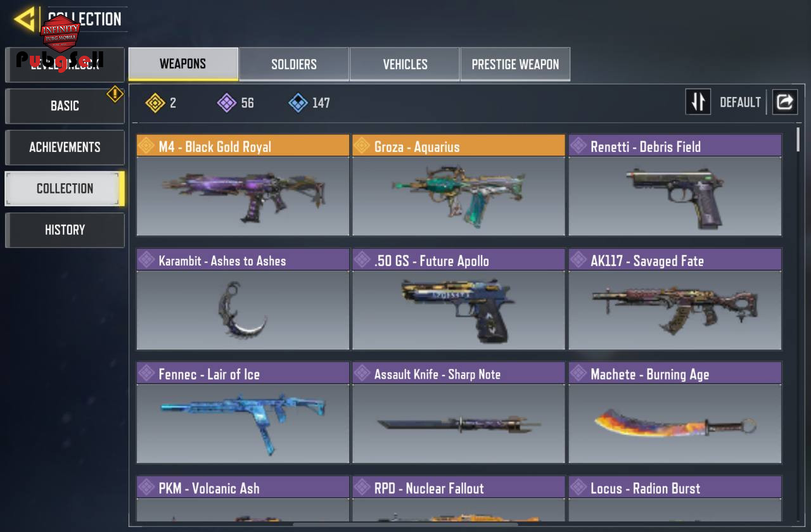Open the History section
Viewport: 811px width, 532px height.
65,230
